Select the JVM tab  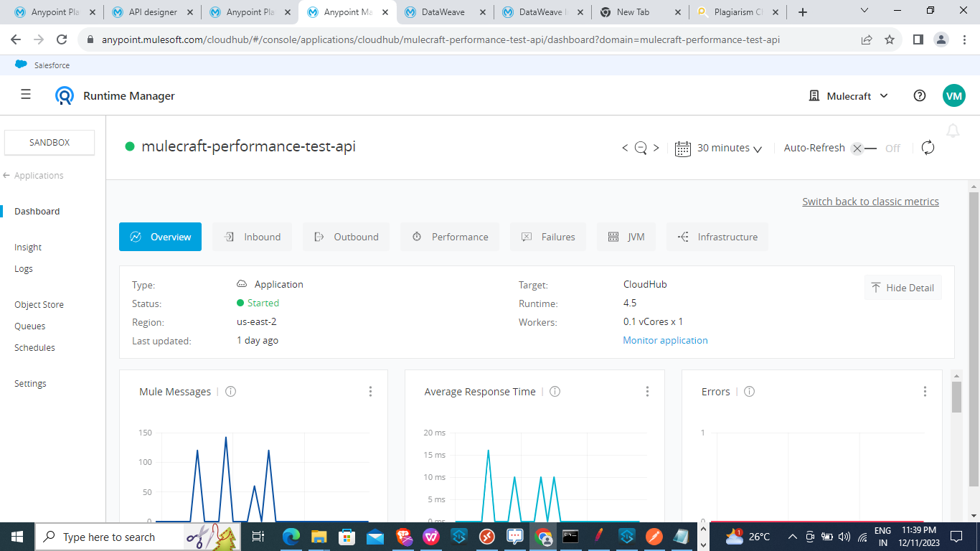point(626,237)
